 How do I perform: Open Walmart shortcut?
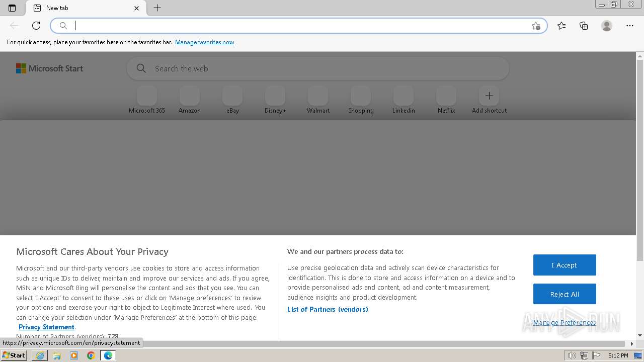318,100
